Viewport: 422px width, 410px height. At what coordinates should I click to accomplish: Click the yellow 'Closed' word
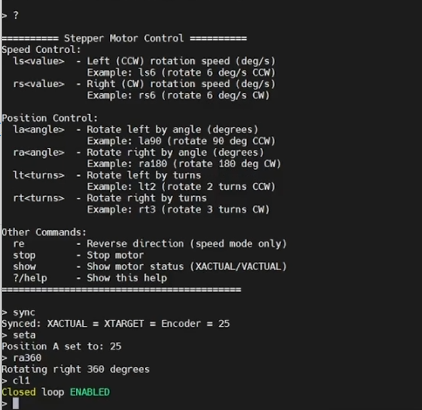(x=19, y=392)
